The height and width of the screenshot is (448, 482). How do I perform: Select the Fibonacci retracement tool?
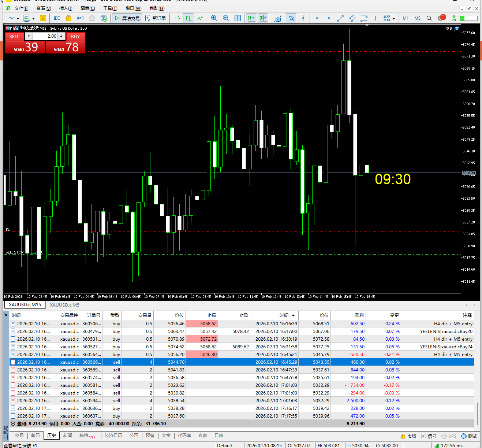(364, 18)
